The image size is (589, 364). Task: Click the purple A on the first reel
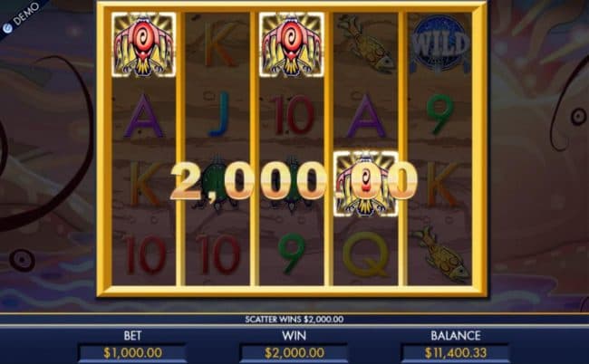[x=143, y=116]
